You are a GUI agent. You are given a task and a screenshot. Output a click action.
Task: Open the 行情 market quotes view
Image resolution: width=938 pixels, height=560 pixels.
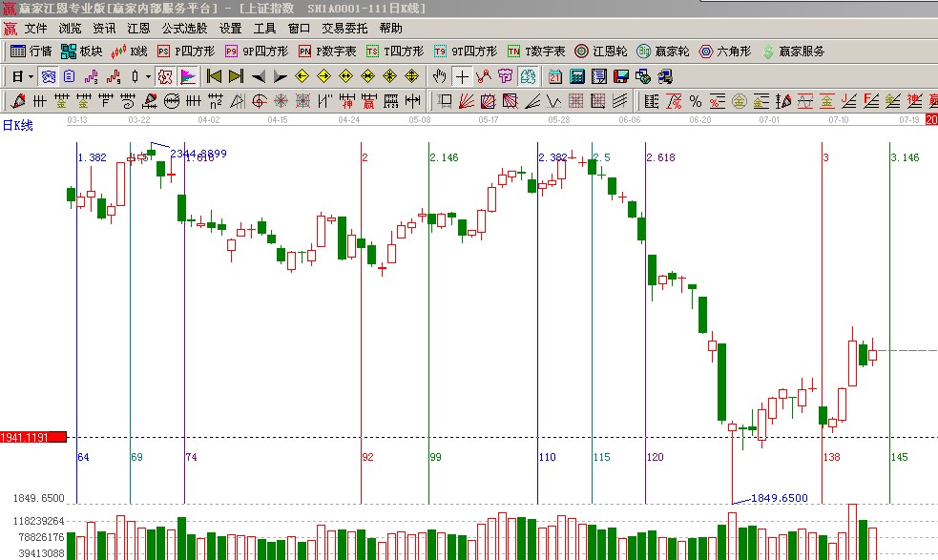coord(31,51)
